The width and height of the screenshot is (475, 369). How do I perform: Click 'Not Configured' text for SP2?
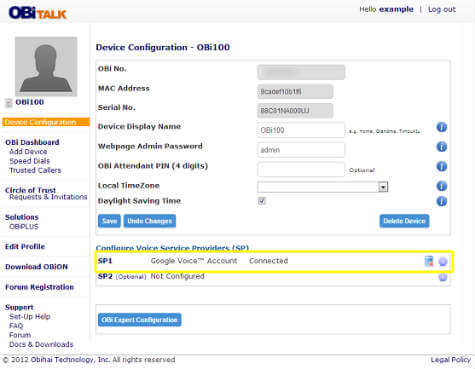(x=177, y=276)
